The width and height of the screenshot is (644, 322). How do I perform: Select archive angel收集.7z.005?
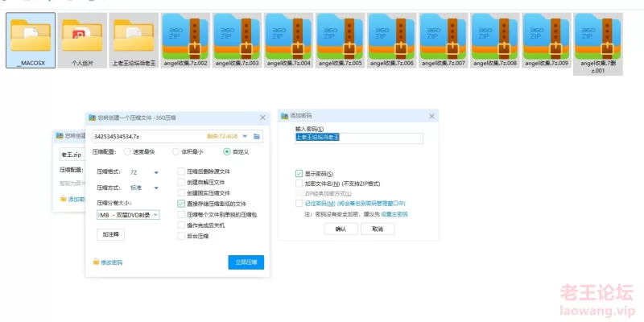340,40
